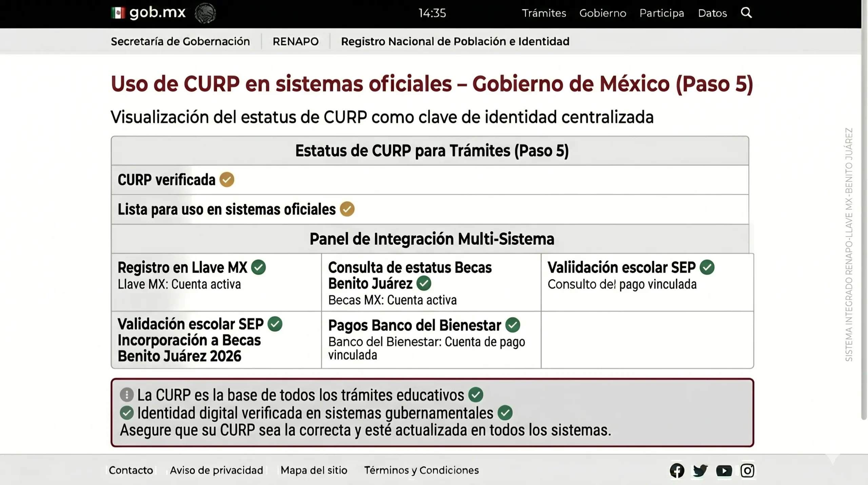The width and height of the screenshot is (868, 485).
Task: Click Lista para uso en sistemas oficiales text
Action: pyautogui.click(x=226, y=209)
